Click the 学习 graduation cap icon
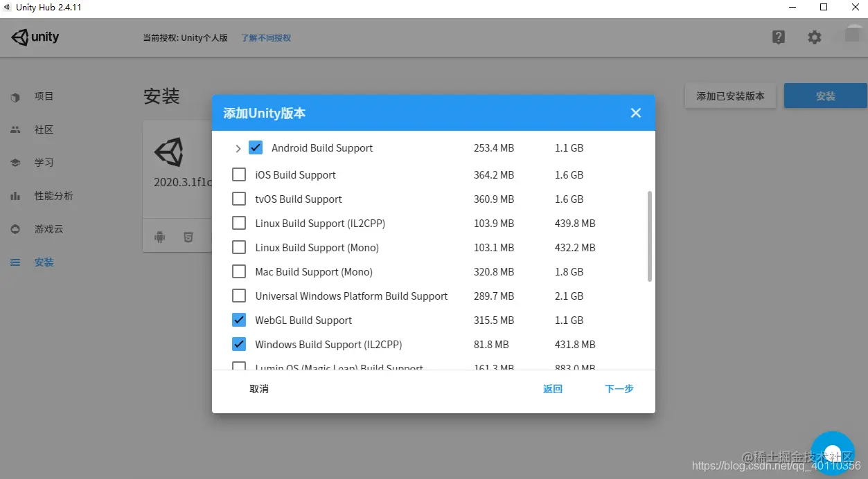This screenshot has height=479, width=868. tap(15, 163)
